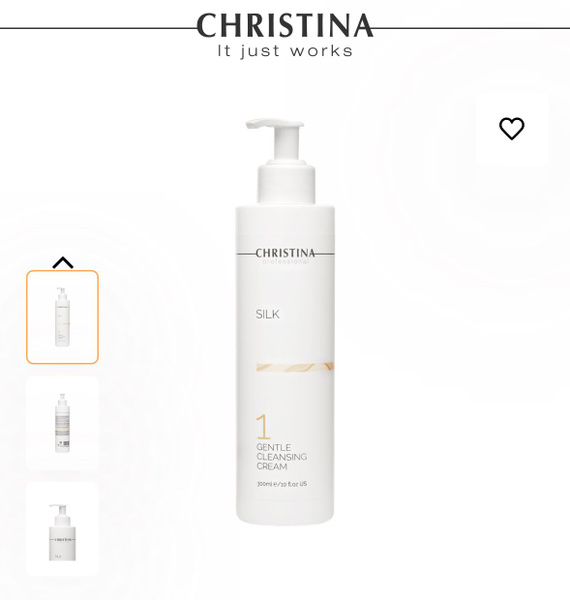Click the header line right of logo
The image size is (570, 600).
471,28
